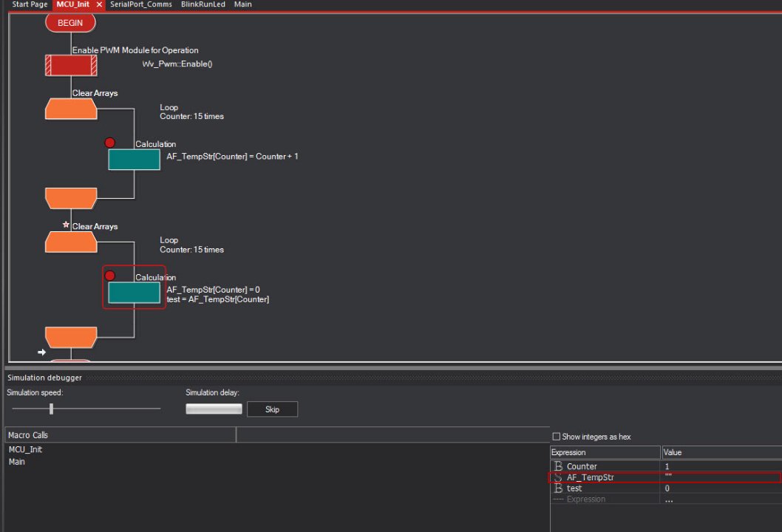Select the second Clear Arrays loop start block
The height and width of the screenshot is (532, 782).
tap(71, 242)
